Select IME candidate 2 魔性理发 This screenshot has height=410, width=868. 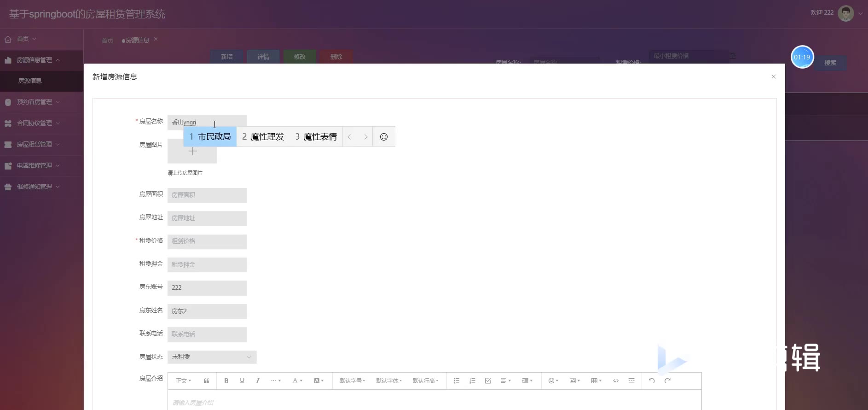(x=263, y=137)
